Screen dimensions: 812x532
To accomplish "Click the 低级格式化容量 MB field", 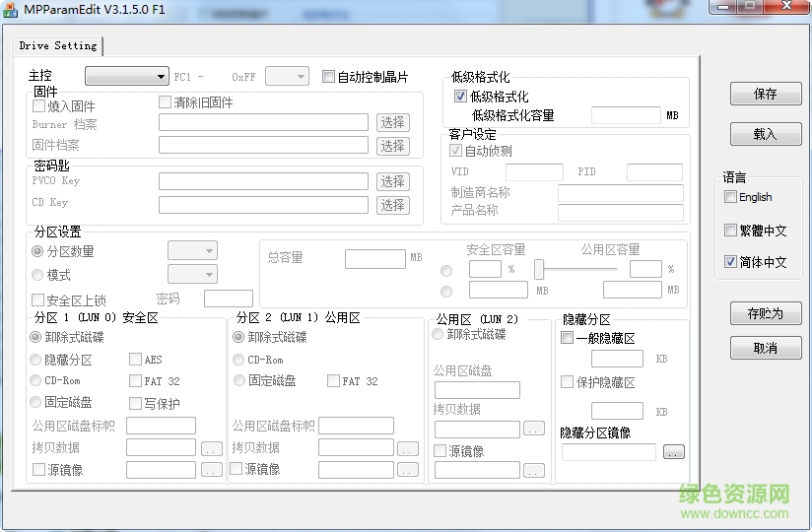I will pos(626,115).
